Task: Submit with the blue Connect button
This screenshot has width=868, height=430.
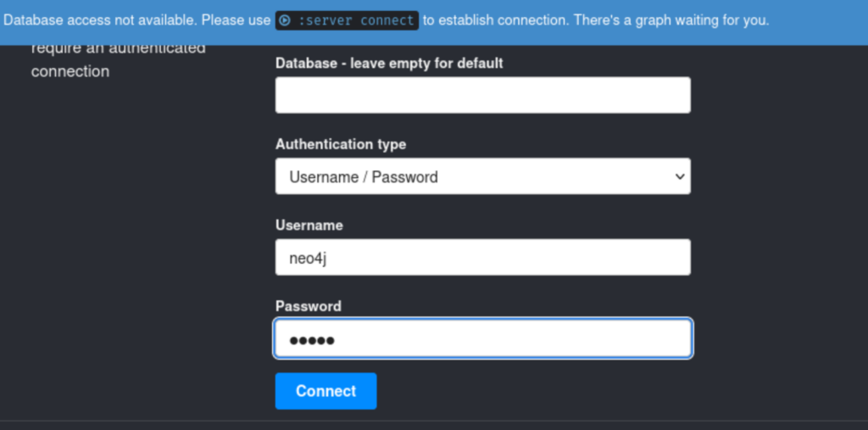Action: point(326,391)
